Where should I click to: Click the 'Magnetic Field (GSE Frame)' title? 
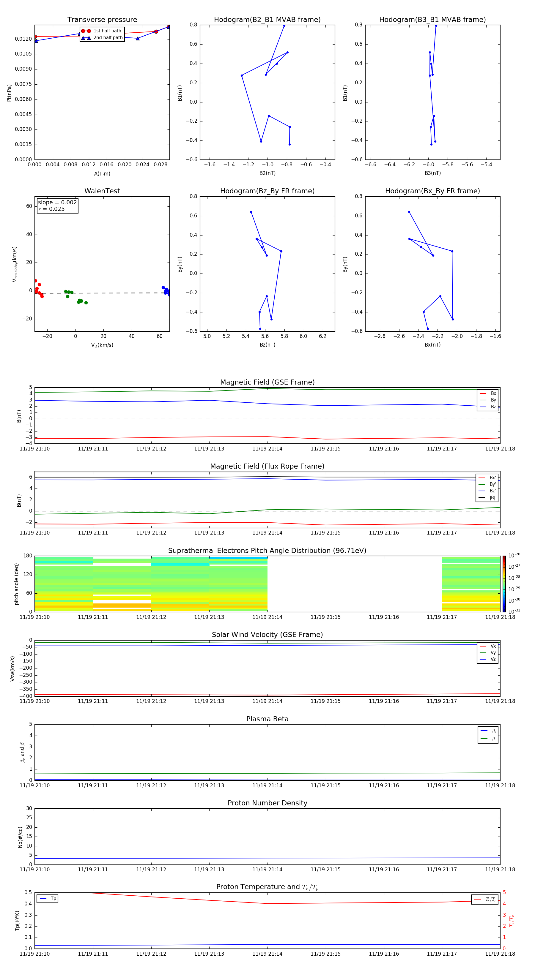[x=267, y=382]
